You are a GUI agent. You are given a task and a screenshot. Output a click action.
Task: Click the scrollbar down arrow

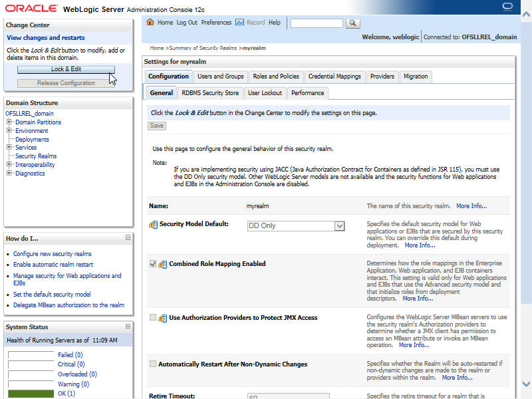pos(526,384)
